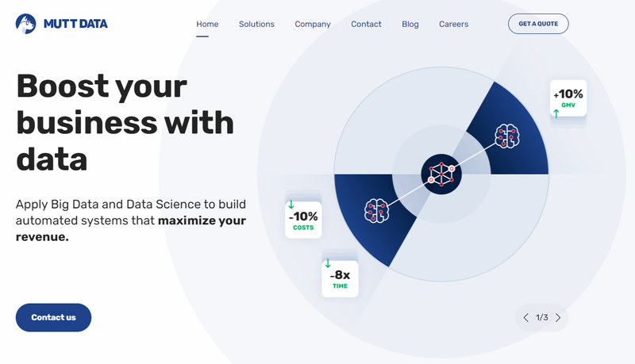Open the Home nav item
This screenshot has height=364, width=635.
coord(207,25)
